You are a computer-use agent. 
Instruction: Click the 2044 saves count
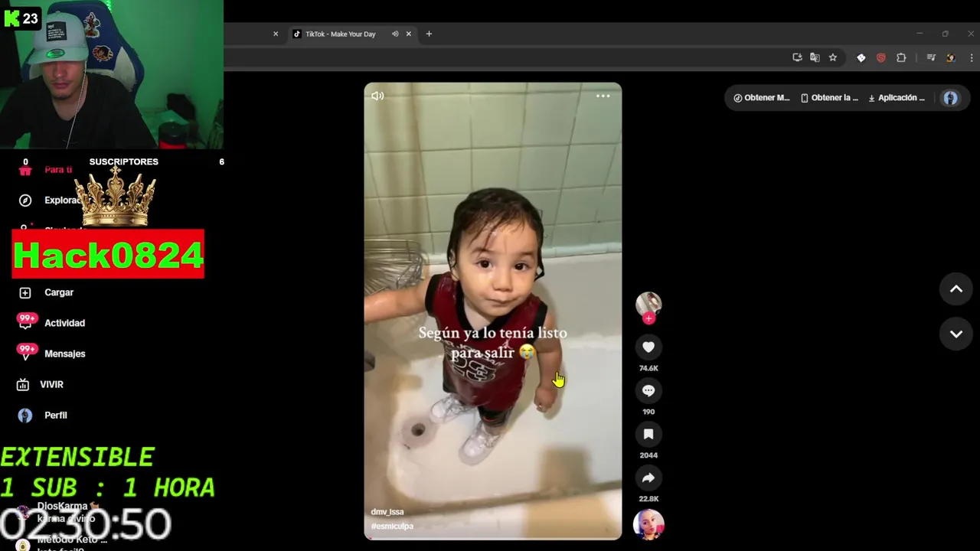[x=648, y=455]
